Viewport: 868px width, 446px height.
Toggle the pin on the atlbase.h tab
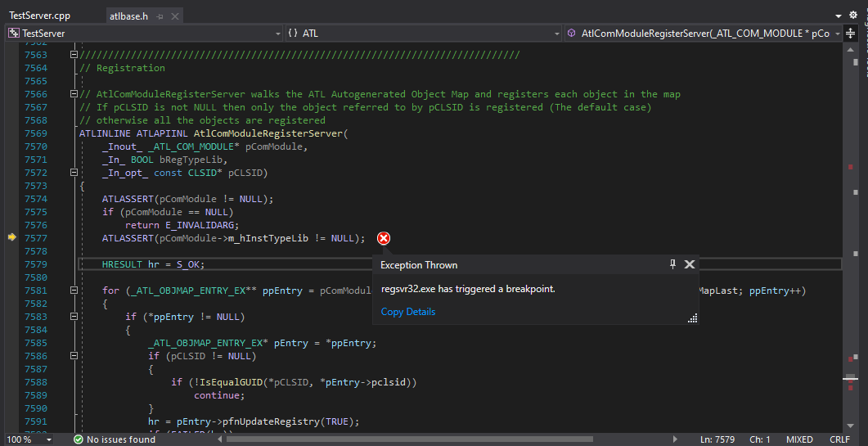coord(160,16)
